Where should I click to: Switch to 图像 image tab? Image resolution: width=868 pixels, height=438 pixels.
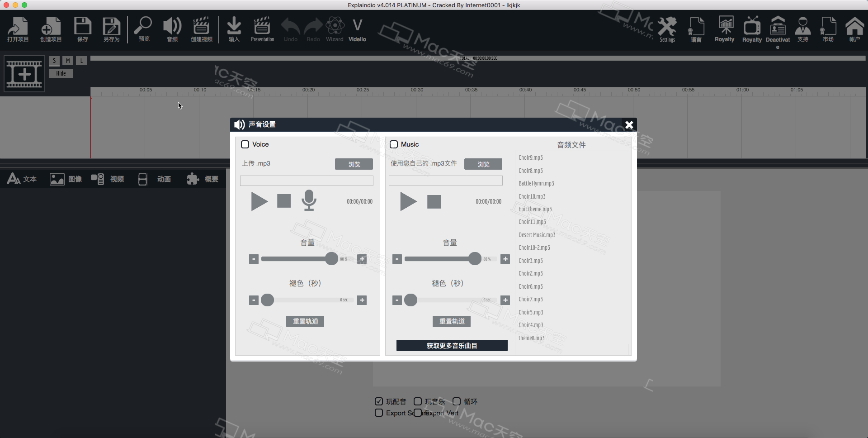tap(66, 179)
